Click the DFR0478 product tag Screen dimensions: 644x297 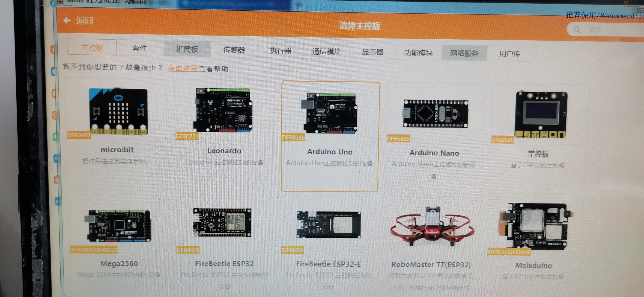(188, 250)
